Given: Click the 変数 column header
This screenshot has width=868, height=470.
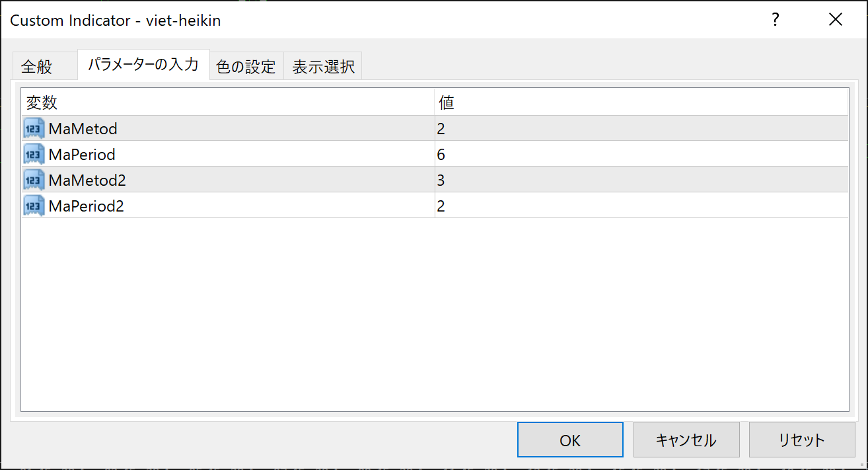Looking at the screenshot, I should click(x=227, y=102).
